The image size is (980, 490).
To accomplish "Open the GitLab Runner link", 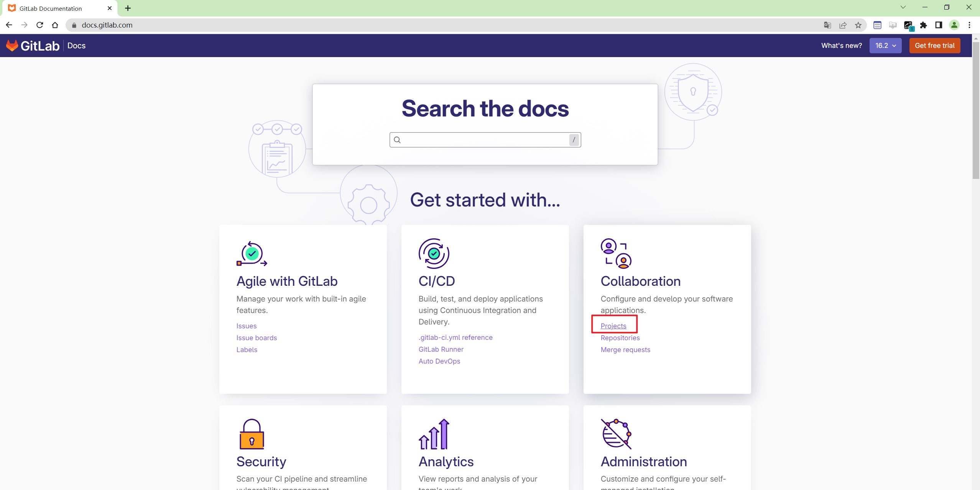I will (441, 349).
